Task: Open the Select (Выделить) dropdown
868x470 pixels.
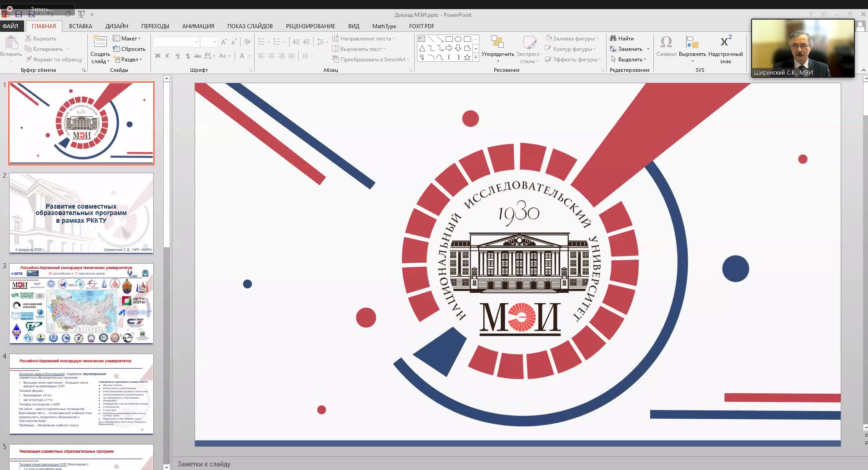Action: pyautogui.click(x=628, y=60)
